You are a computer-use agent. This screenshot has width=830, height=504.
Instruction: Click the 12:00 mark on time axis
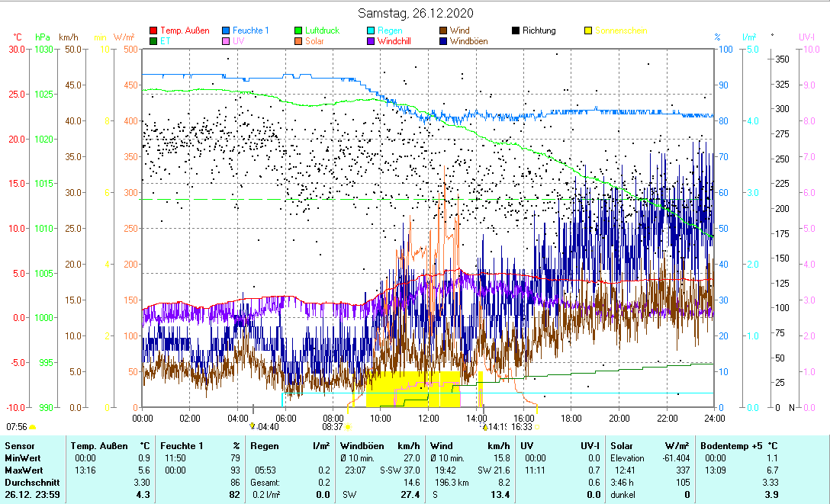[429, 418]
